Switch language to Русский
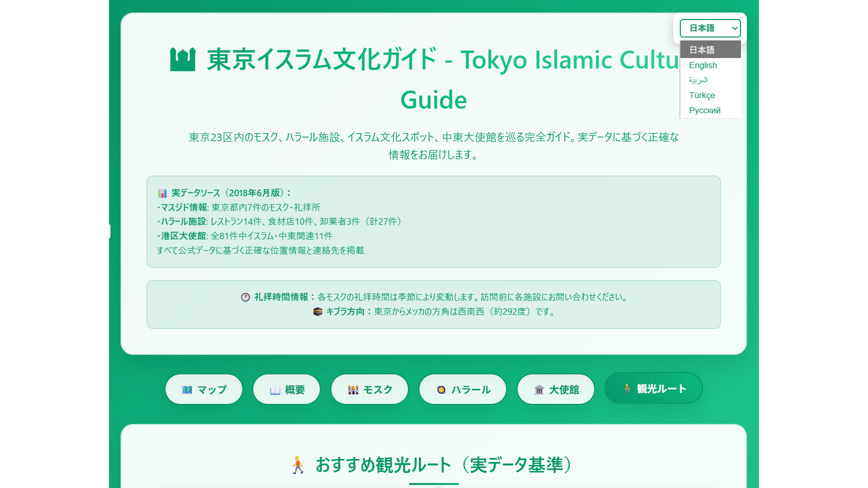Viewport: 868px width, 488px height. pyautogui.click(x=710, y=110)
